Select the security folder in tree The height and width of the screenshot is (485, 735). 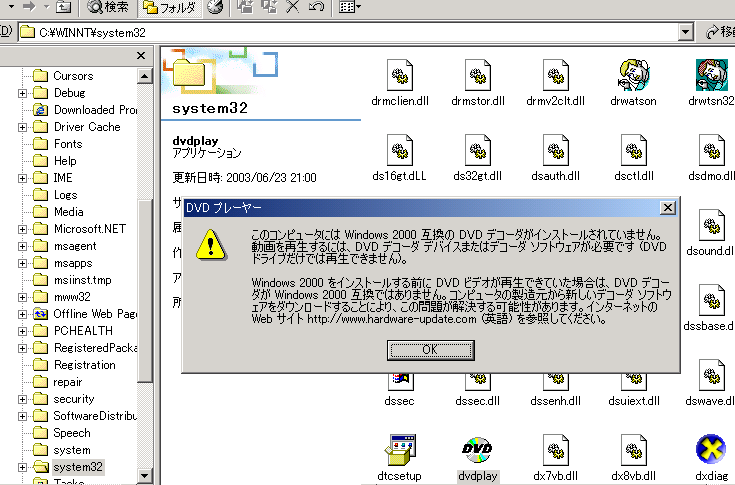point(64,399)
